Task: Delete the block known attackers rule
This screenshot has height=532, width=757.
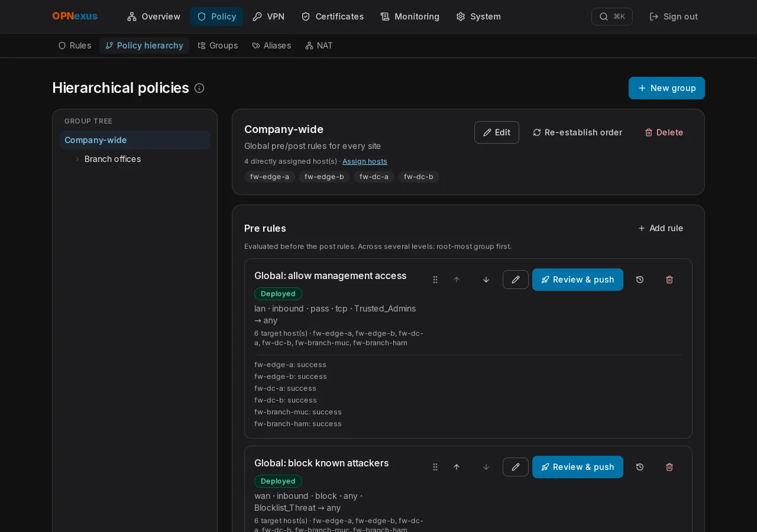Action: [669, 467]
